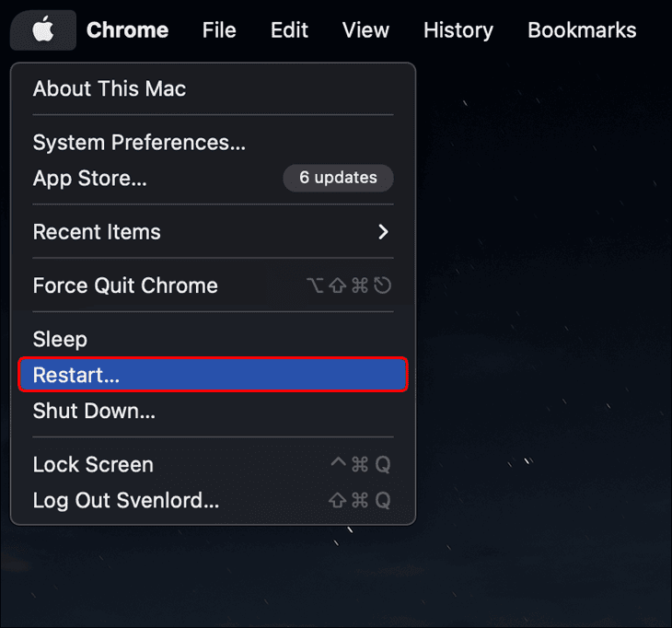Choose the App Store menu entry
This screenshot has width=672, height=628.
click(x=90, y=179)
